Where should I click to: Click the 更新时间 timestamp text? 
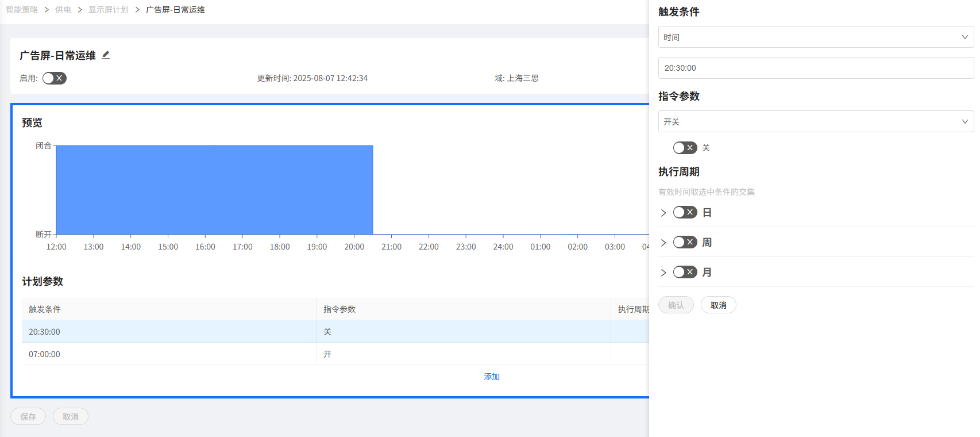coord(312,78)
